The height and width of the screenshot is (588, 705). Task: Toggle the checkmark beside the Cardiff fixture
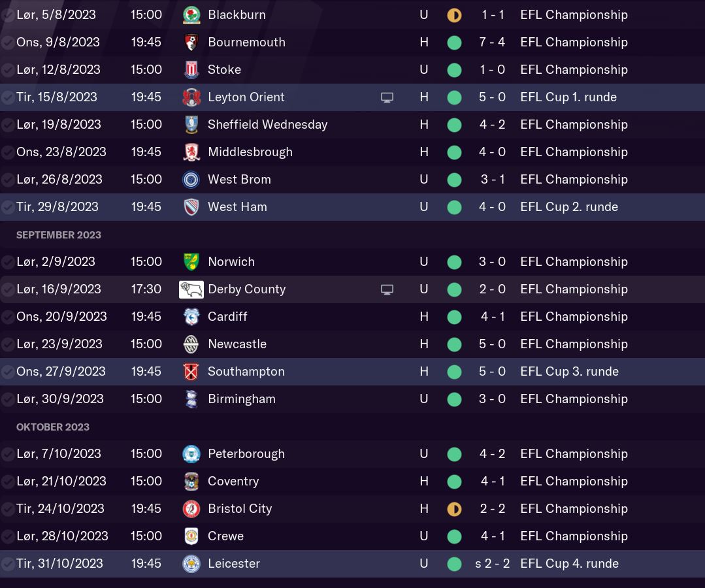point(8,317)
